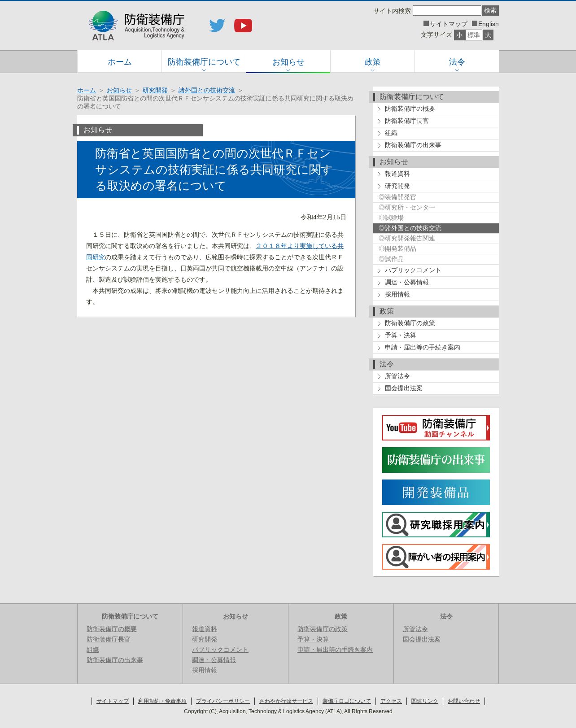
Task: Set text size to large (大)
Action: [x=488, y=35]
